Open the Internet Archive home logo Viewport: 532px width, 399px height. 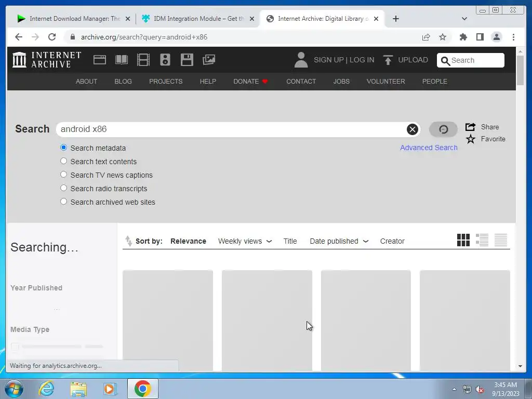point(47,60)
